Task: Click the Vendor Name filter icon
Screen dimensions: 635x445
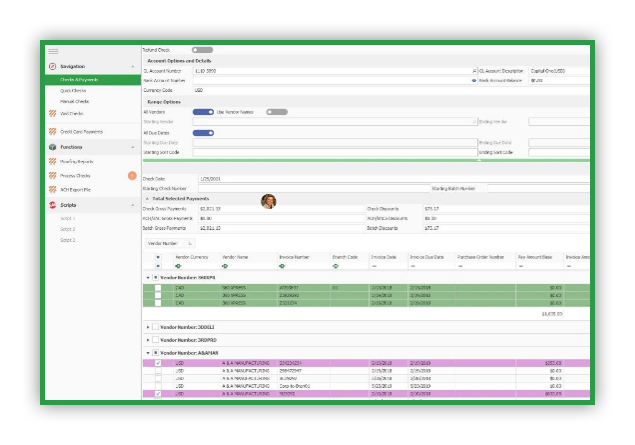Action: [225, 266]
